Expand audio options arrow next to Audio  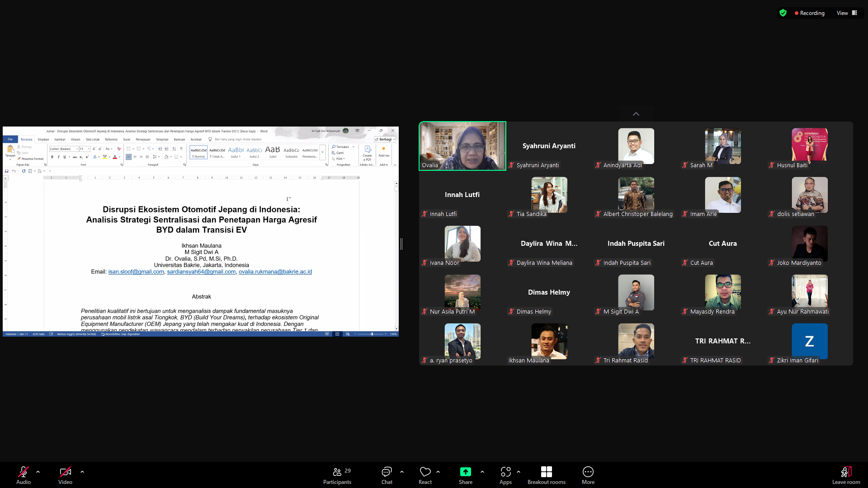point(38,472)
